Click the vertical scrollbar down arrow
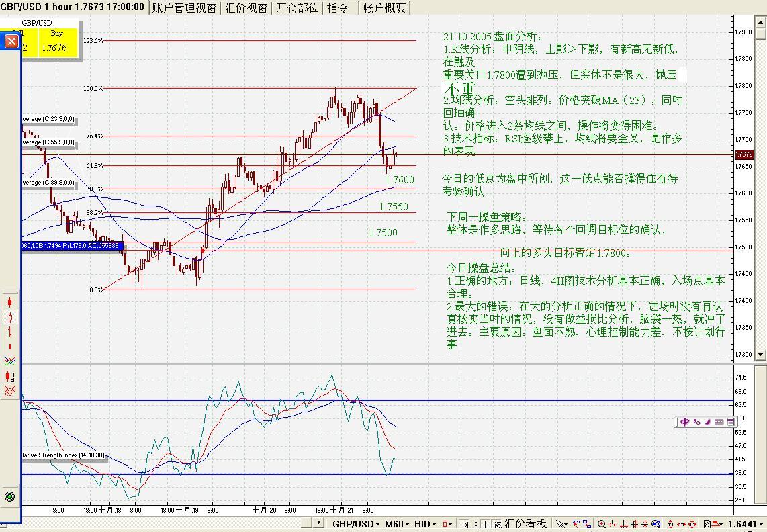Viewport: 767px width, 532px height. click(x=761, y=354)
